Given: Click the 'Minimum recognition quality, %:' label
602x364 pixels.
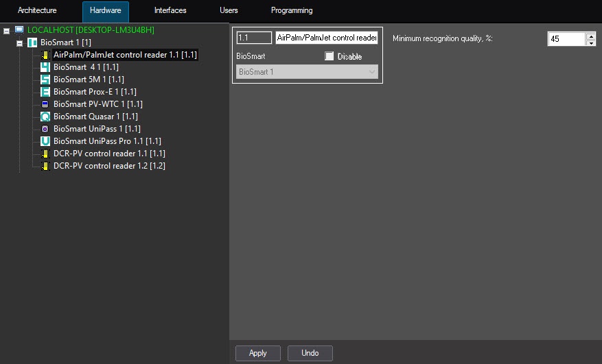Looking at the screenshot, I should [x=442, y=38].
